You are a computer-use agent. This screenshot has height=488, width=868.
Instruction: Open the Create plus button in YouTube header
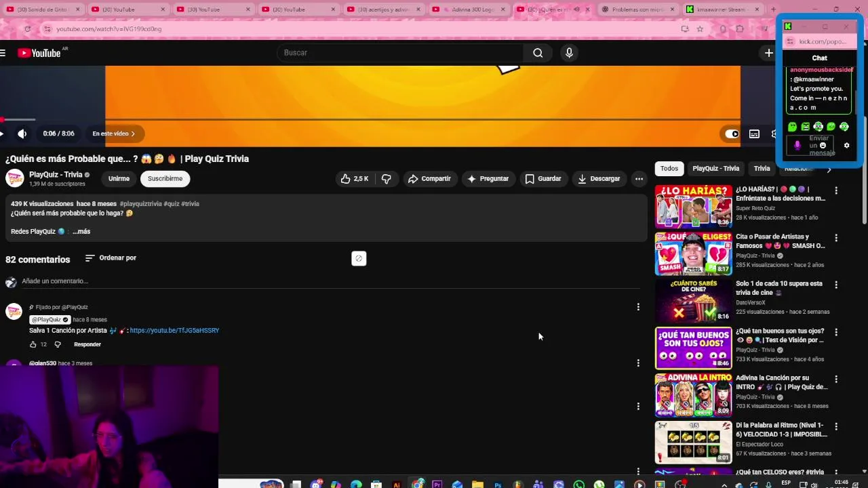pos(768,53)
